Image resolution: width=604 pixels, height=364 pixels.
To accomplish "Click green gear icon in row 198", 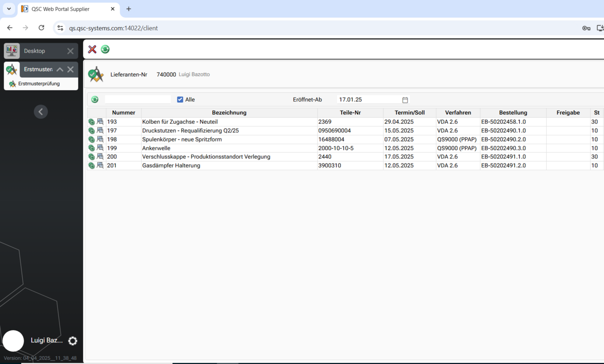I will (92, 139).
